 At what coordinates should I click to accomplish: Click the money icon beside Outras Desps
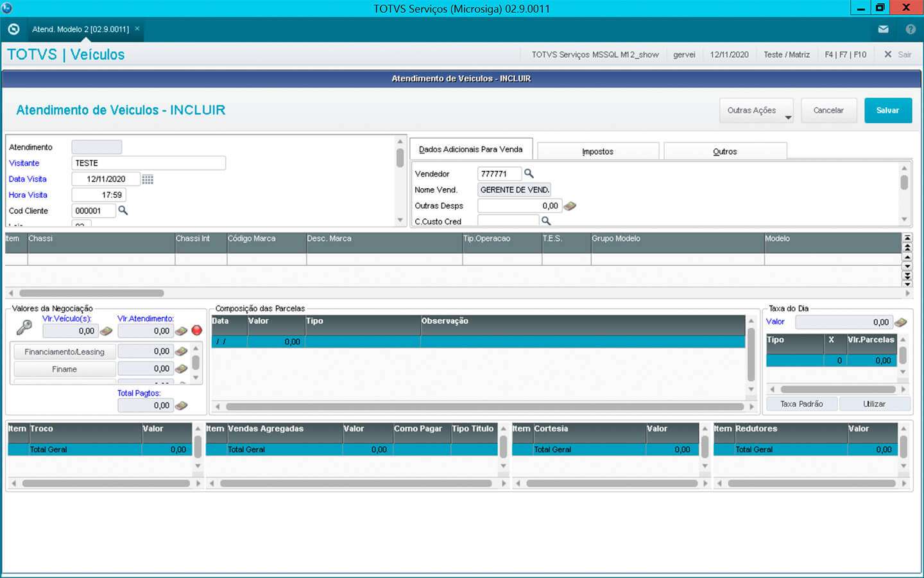coord(570,206)
